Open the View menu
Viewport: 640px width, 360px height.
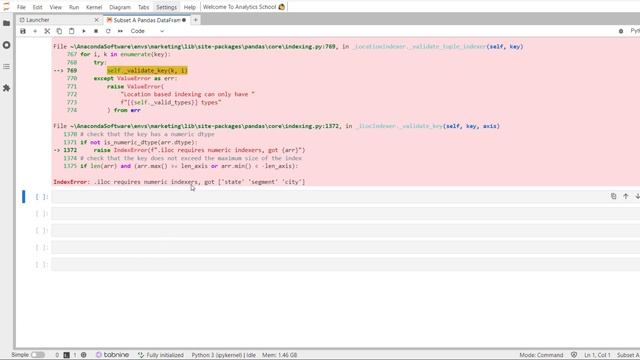point(56,7)
